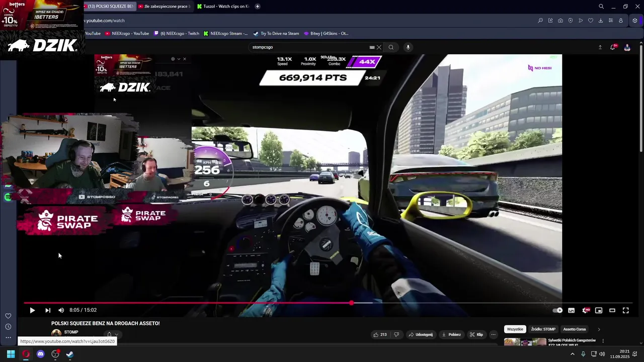644x362 pixels.
Task: Open sidebar bookmarks heart icon
Action: point(8,316)
